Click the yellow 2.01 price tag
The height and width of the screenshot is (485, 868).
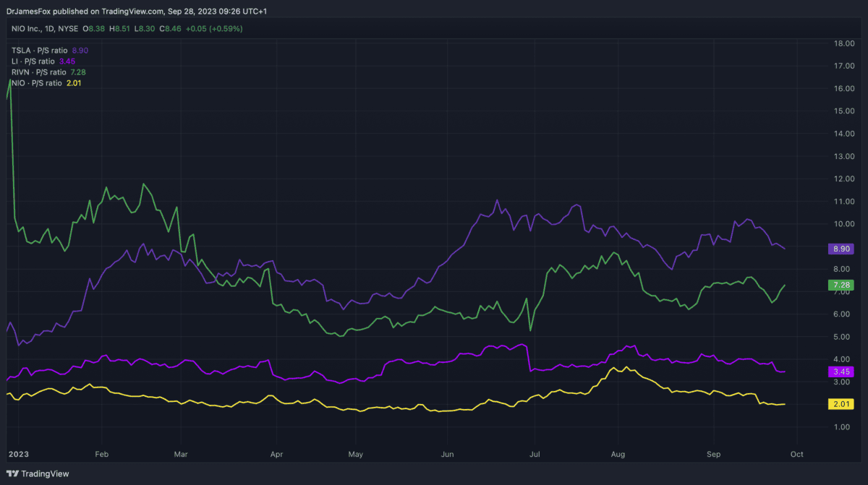[840, 404]
